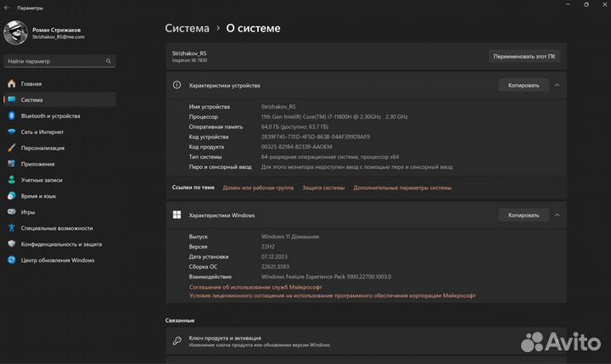
Task: Open 'Ключ продукта и активация' entry
Action: [x=366, y=341]
